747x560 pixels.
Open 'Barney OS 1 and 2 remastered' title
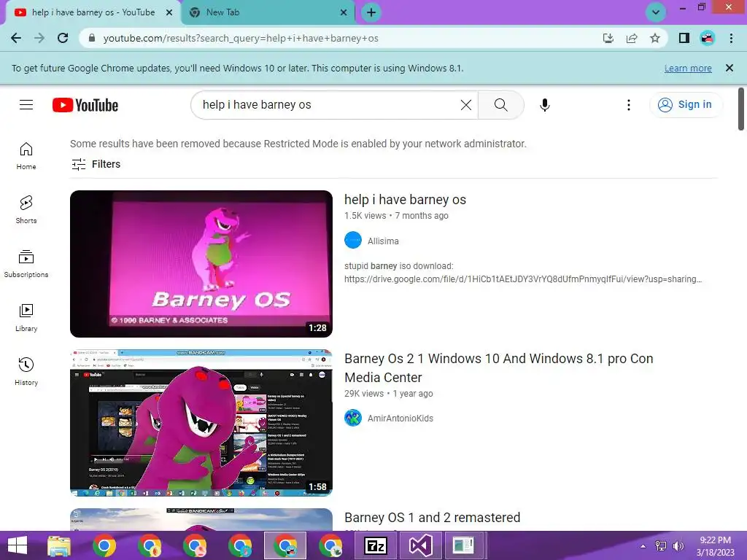(x=432, y=518)
